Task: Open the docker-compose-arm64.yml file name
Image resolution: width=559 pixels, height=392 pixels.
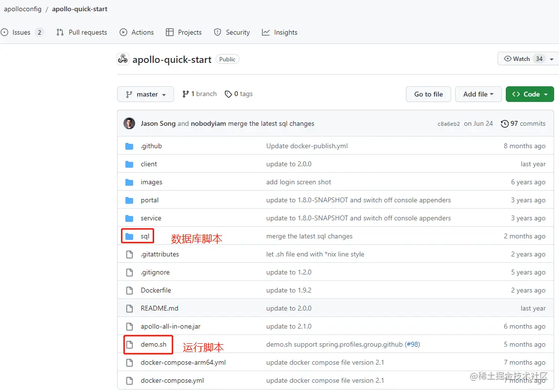Action: (x=183, y=363)
